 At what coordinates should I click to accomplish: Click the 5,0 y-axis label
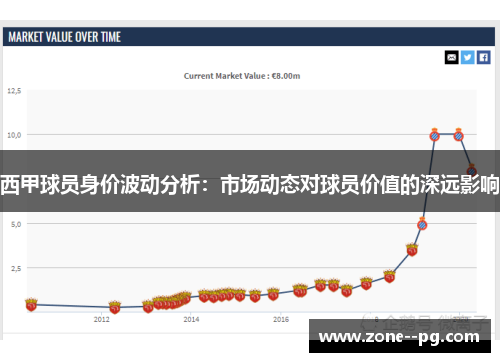(x=16, y=224)
